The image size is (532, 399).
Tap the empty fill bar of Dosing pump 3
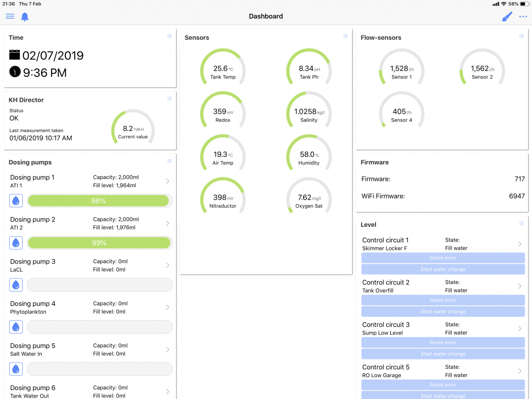(100, 285)
